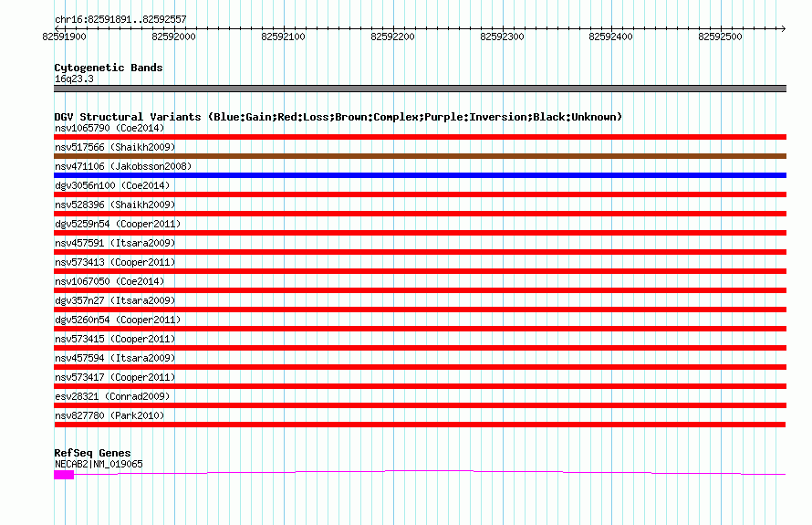The height and width of the screenshot is (525, 812).
Task: Click the 82592200 ruler coordinate
Action: [392, 37]
